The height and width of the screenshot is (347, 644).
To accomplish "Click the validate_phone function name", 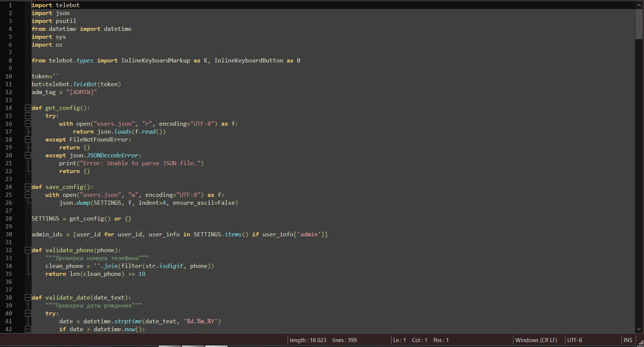I will point(70,250).
